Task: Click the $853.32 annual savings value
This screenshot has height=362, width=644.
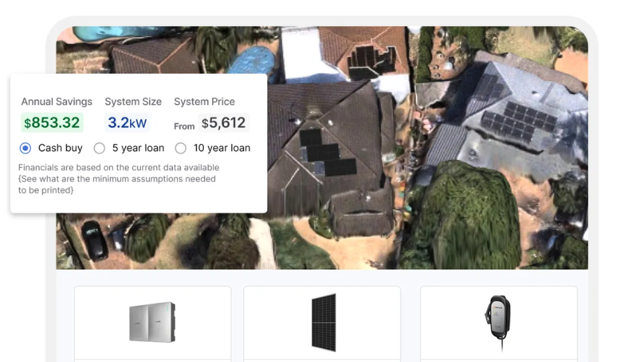Action: click(52, 123)
